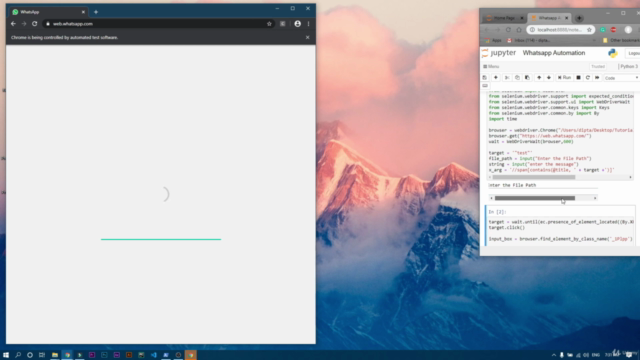This screenshot has height=360, width=640.
Task: Show hidden system tray icons
Action: (x=553, y=355)
